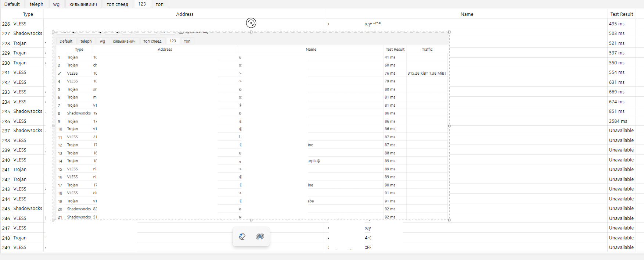Click the '669 ms' test result
The image size is (644, 260).
tap(616, 92)
